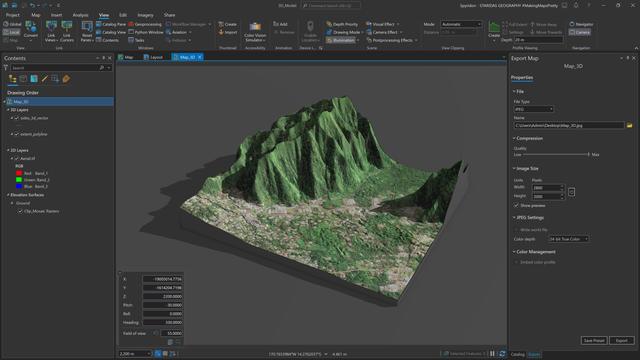Open the Python Window
This screenshot has width=640, height=360.
click(146, 32)
